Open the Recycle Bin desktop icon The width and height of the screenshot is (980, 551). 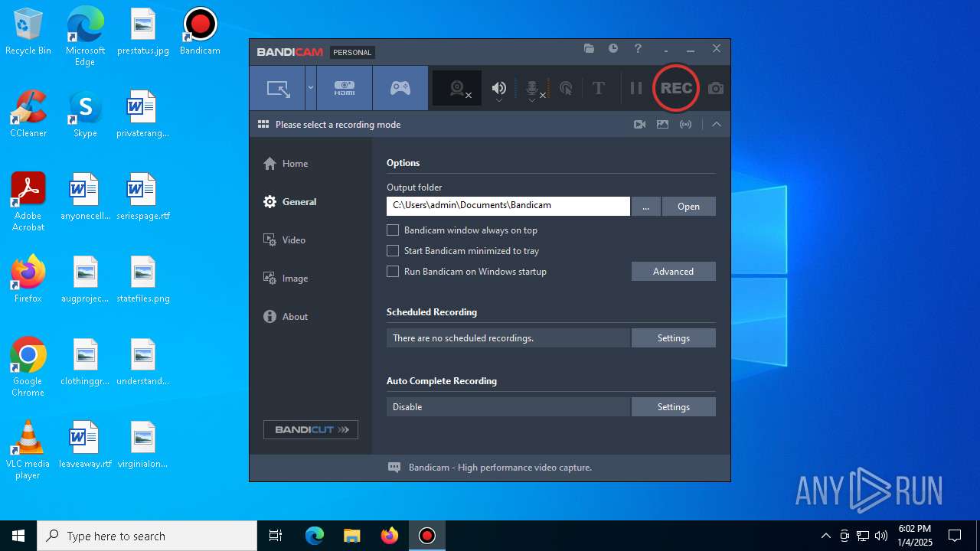coord(28,32)
